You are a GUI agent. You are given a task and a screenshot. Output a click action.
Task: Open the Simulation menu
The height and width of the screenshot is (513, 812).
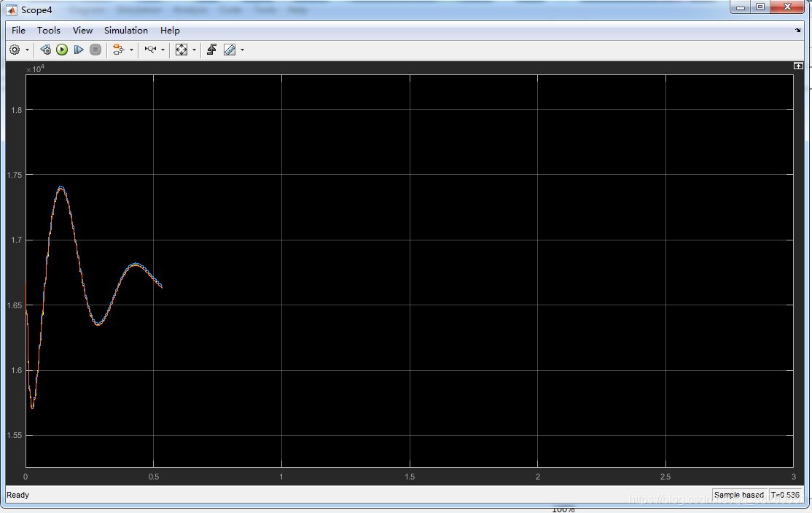pyautogui.click(x=126, y=31)
